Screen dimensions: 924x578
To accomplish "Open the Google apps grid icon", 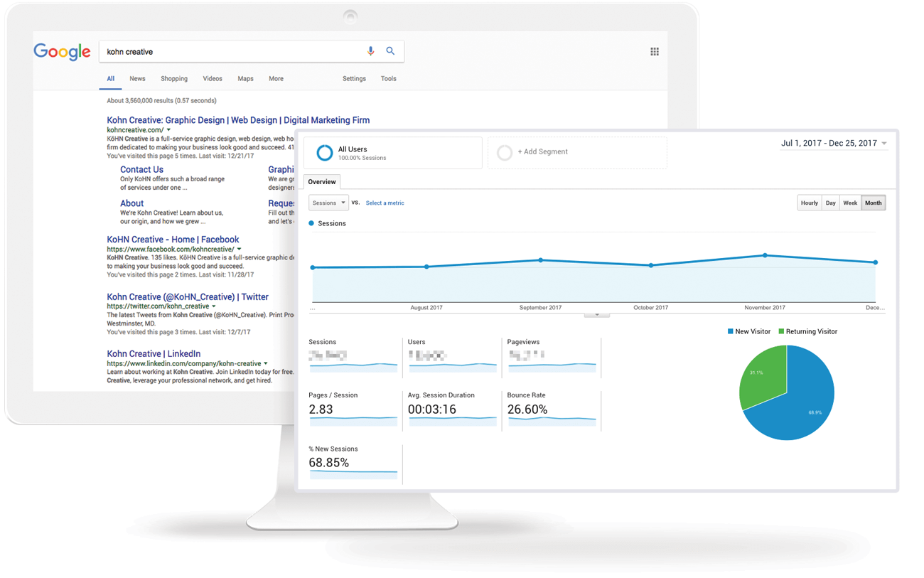I will coord(655,51).
